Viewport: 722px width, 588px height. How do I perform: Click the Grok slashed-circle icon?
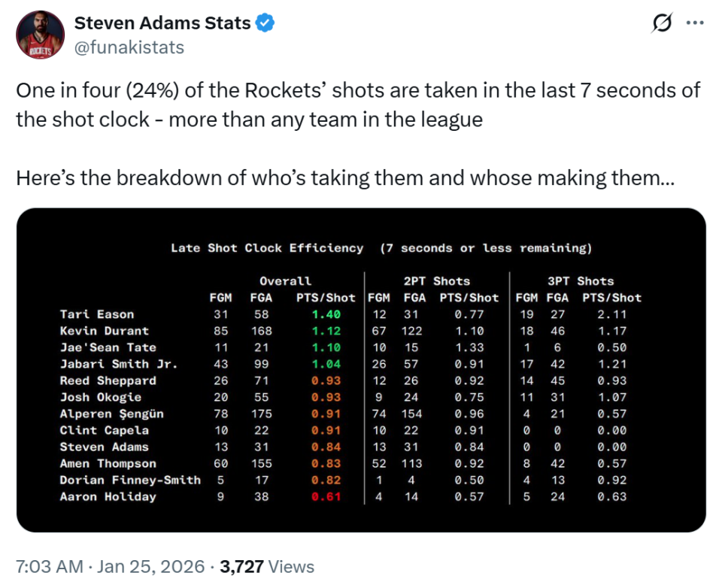(x=662, y=24)
